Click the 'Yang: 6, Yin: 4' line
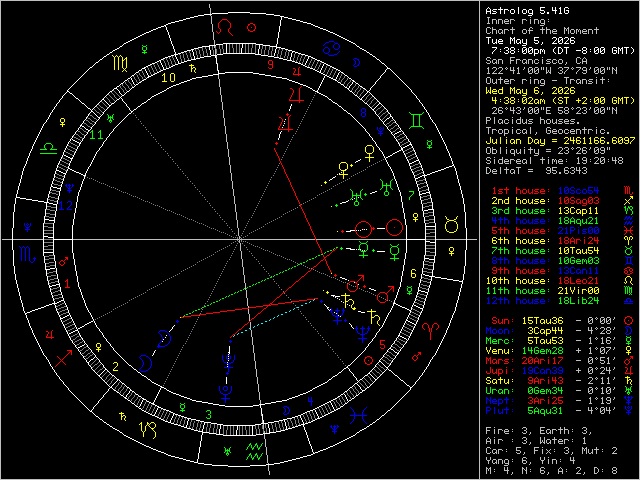The image size is (640, 480). (530, 461)
